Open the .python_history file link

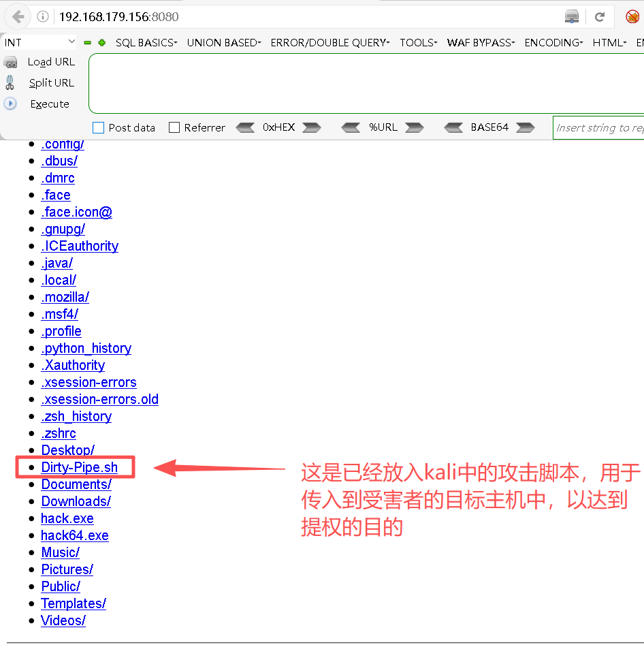[x=86, y=348]
